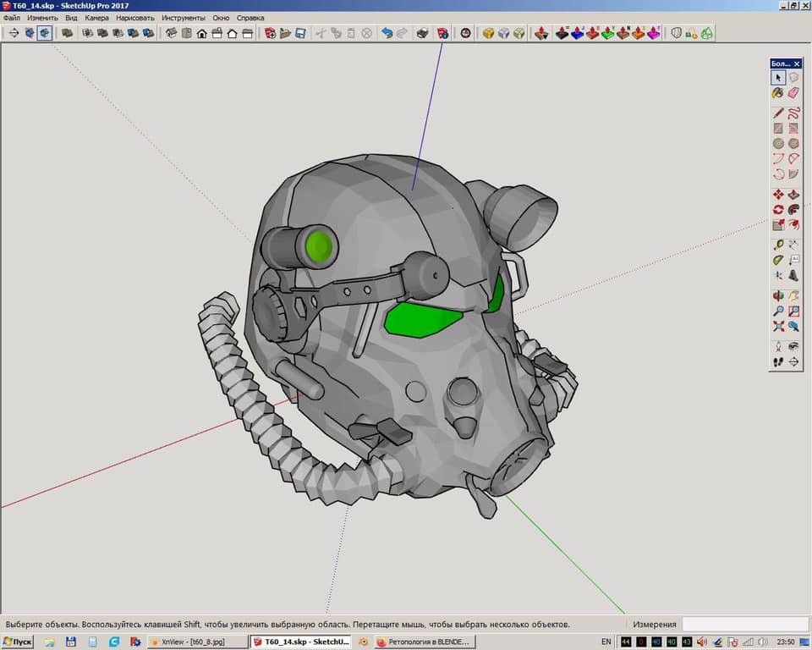Open the Окно menu
The width and height of the screenshot is (812, 650).
click(x=221, y=18)
